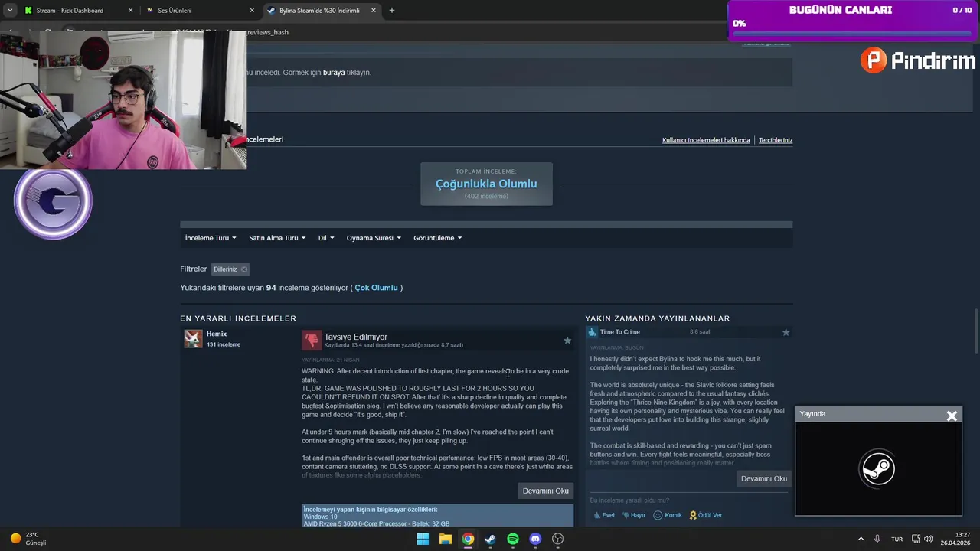Close the Yayında broadcast popup
Screen dimensions: 980x551
point(952,416)
